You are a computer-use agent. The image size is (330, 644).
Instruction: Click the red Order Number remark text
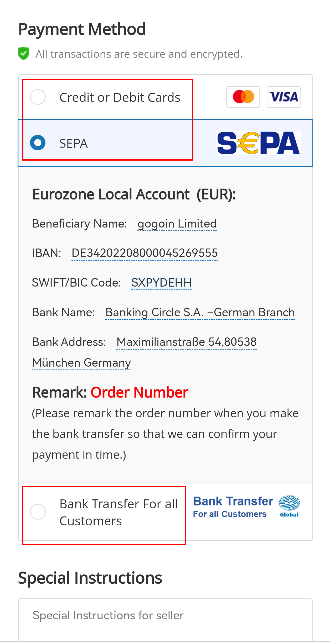pos(140,393)
